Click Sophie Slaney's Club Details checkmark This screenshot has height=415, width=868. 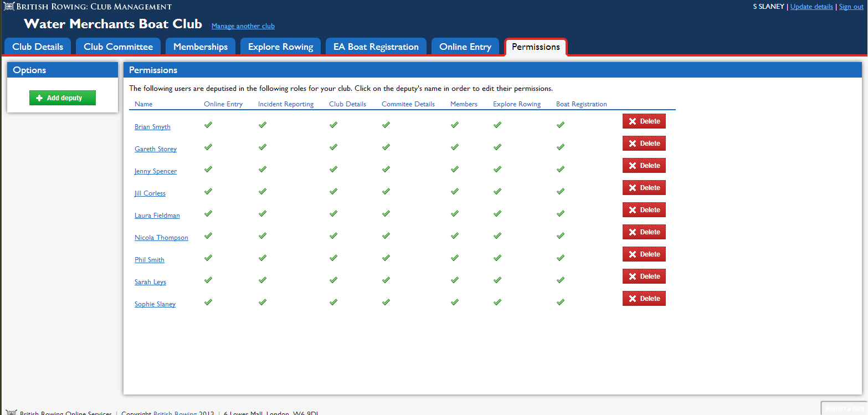(x=333, y=302)
